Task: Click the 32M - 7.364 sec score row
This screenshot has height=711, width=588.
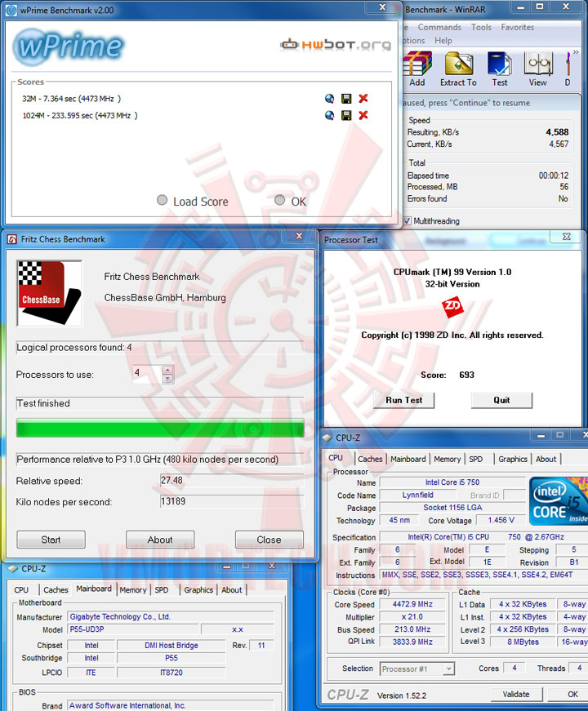Action: 72,99
